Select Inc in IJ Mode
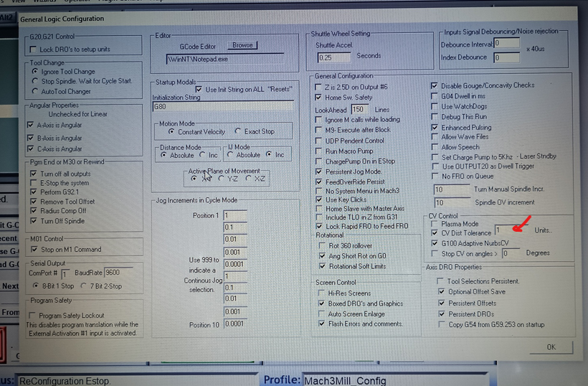The width and height of the screenshot is (588, 386). [x=269, y=154]
